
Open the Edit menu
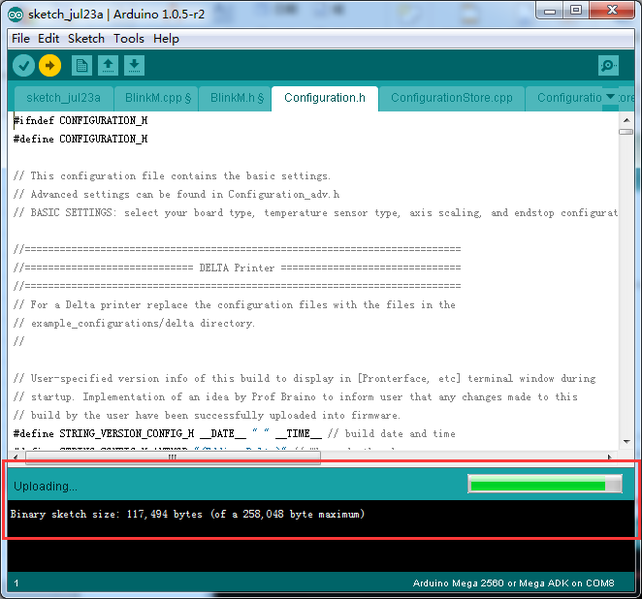[x=48, y=38]
